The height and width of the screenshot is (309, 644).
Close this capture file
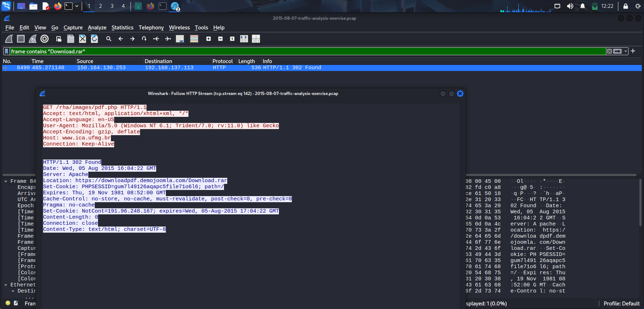point(83,39)
